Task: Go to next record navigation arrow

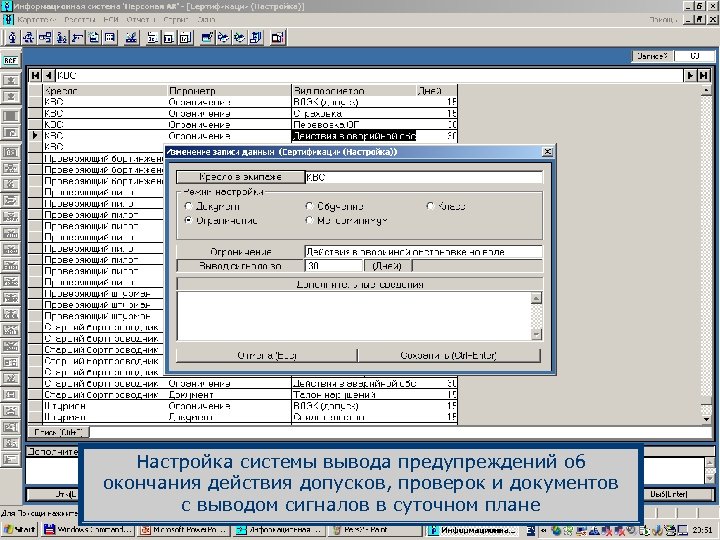Action: 690,75
